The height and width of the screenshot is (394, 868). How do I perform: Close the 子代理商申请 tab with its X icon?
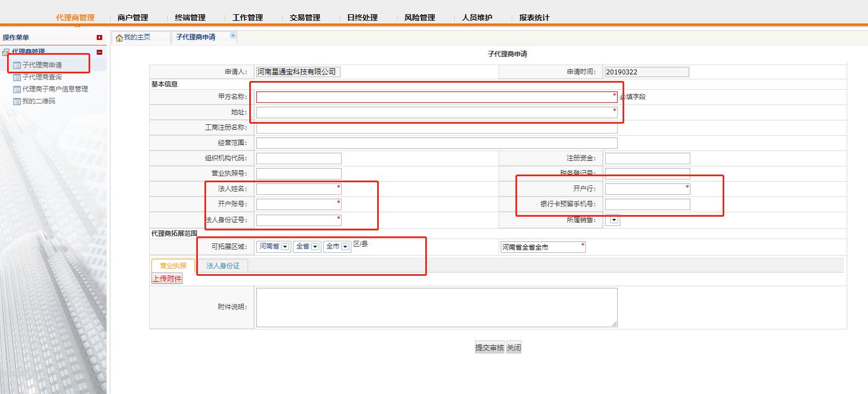(233, 35)
